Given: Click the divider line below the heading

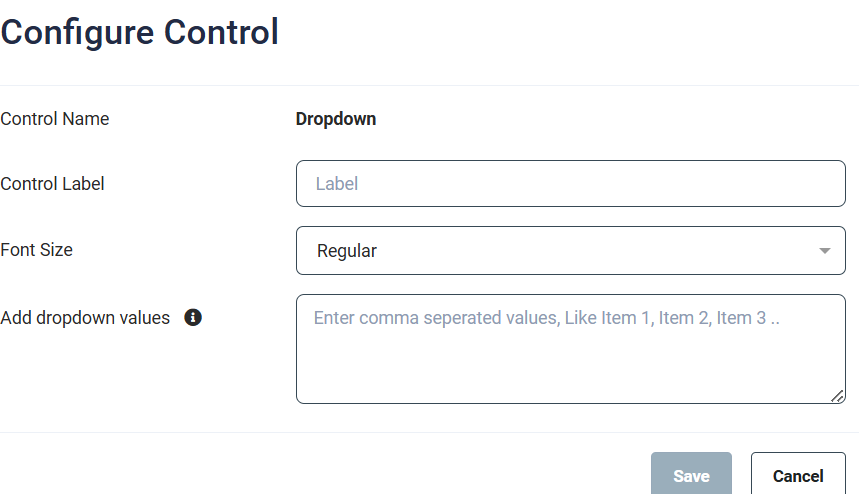Looking at the screenshot, I should point(430,86).
